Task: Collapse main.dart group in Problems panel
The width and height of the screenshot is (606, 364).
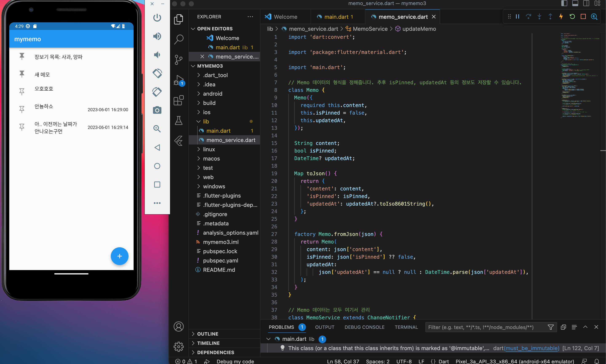Action: (268, 339)
